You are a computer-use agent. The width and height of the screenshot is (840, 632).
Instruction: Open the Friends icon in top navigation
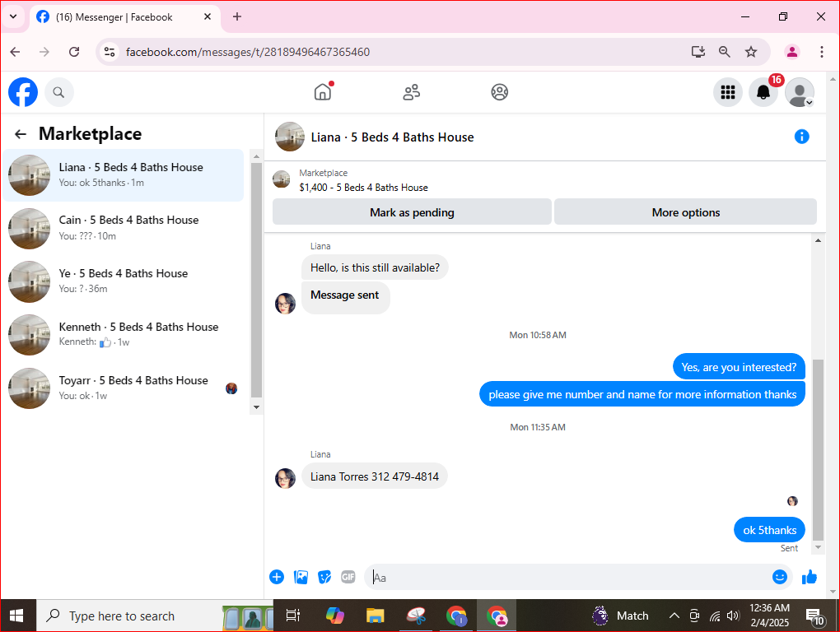pyautogui.click(x=412, y=92)
